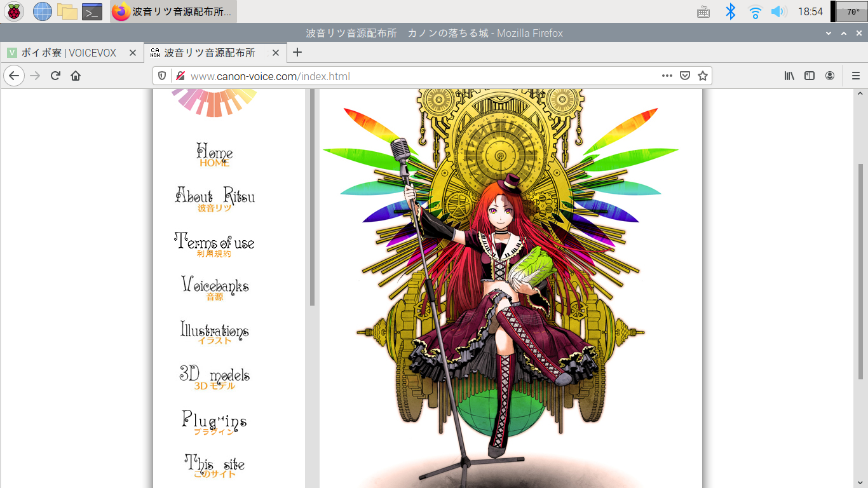The height and width of the screenshot is (488, 868).
Task: Open tracking protection shield icon
Action: 163,76
